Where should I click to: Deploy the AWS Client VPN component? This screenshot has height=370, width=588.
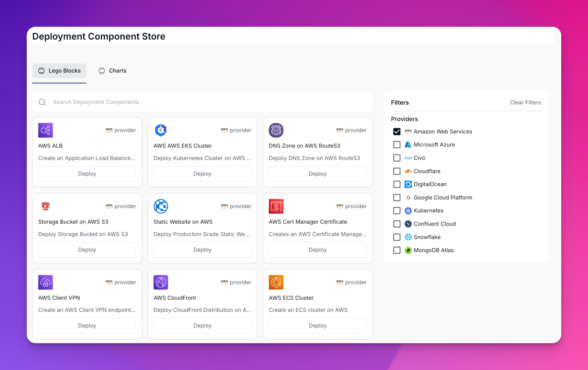87,325
